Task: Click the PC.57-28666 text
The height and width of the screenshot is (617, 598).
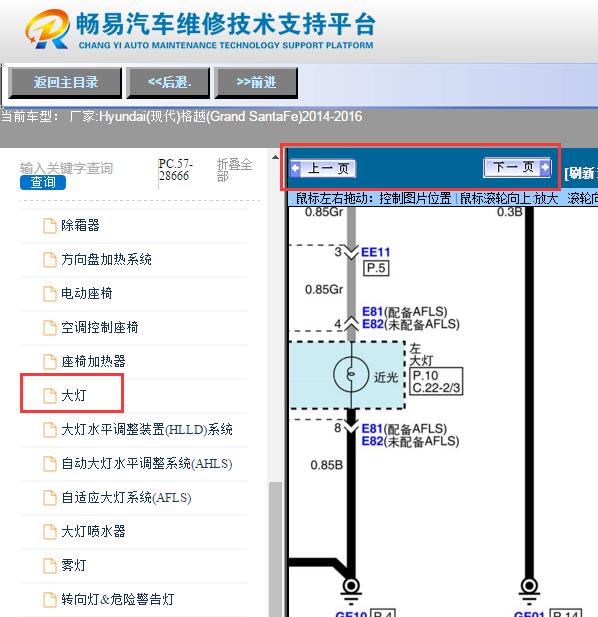Action: (175, 170)
